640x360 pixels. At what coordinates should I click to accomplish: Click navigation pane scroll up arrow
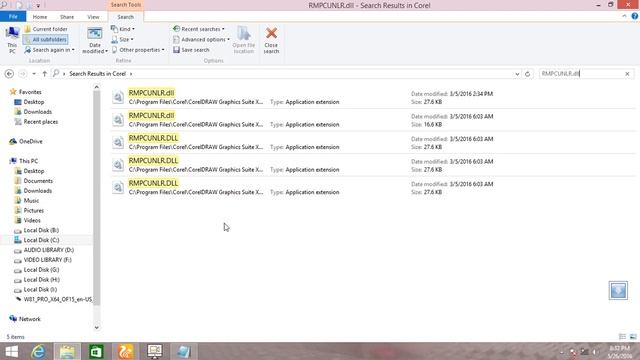click(96, 87)
